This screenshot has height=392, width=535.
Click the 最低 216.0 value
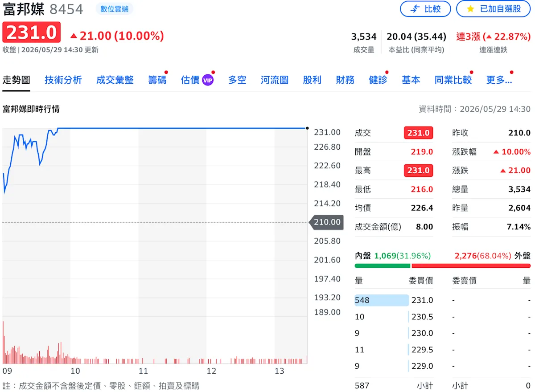coord(422,189)
